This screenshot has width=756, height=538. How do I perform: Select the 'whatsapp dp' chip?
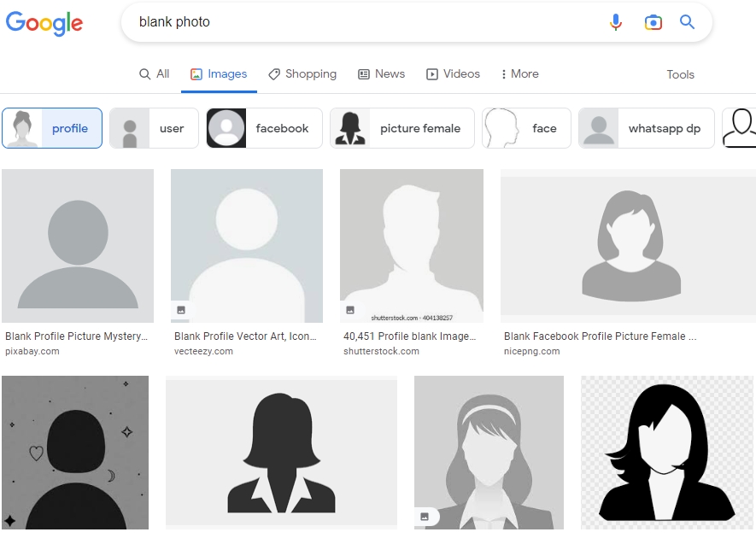point(647,128)
